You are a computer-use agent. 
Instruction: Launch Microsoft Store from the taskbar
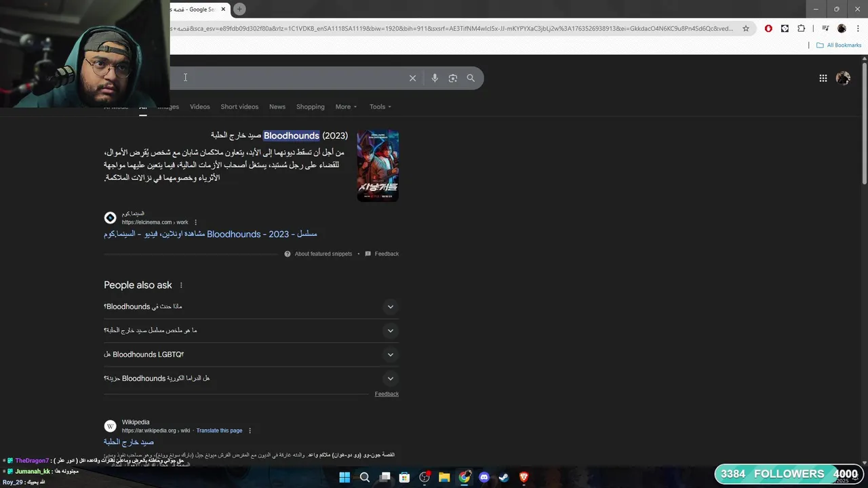point(405,477)
